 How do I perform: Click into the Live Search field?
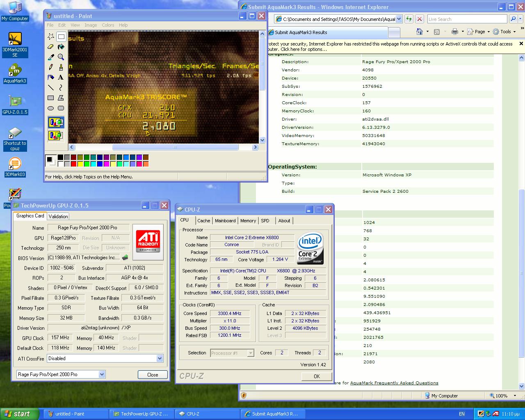pos(467,19)
